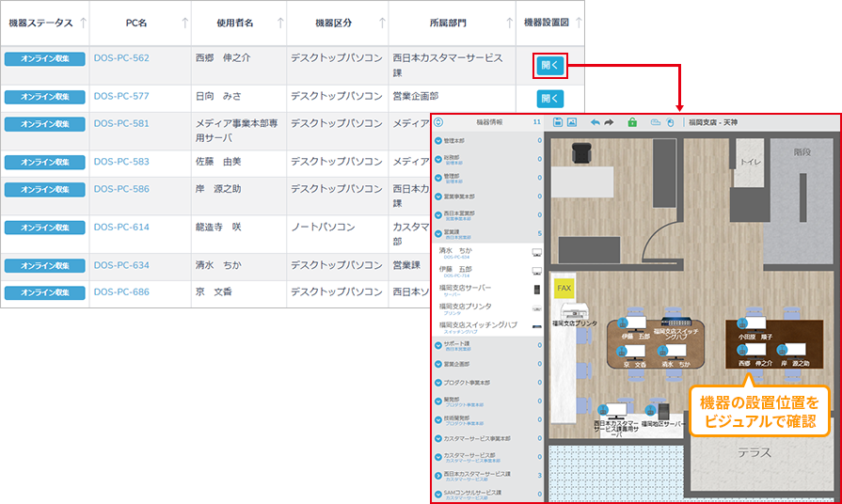Select 清水 ちか's PC on the floor map

click(673, 352)
